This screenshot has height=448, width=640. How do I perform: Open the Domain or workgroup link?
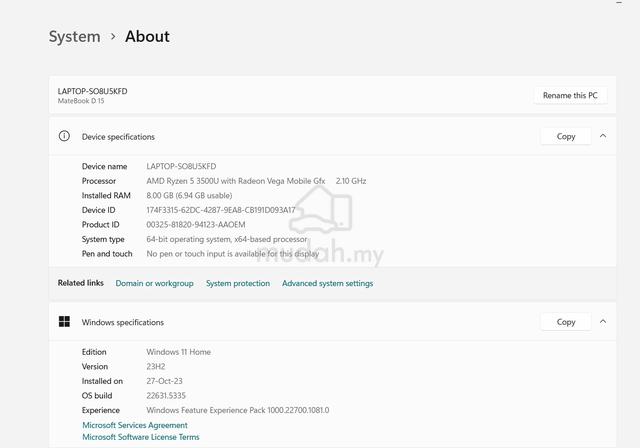click(154, 283)
